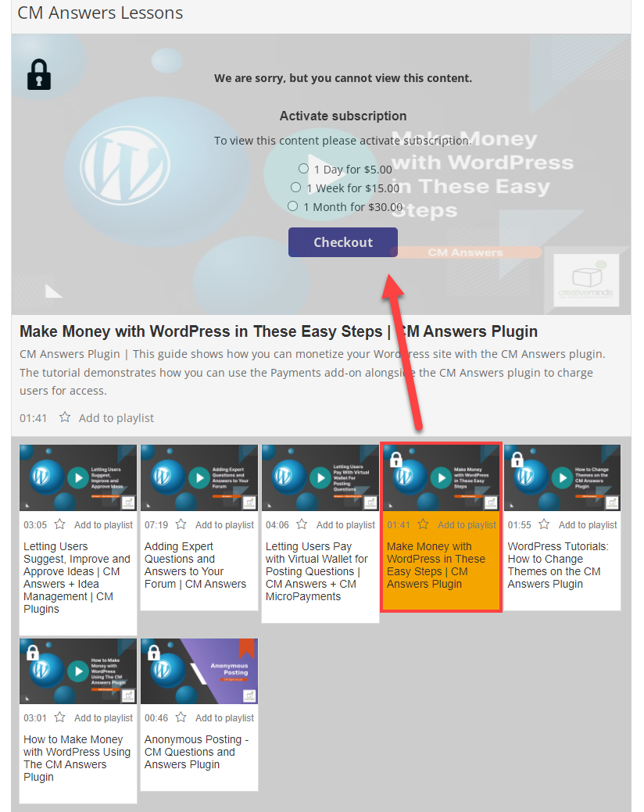This screenshot has height=812, width=644.
Task: Add highlighted 01:41 card video to playlist
Action: pos(467,524)
